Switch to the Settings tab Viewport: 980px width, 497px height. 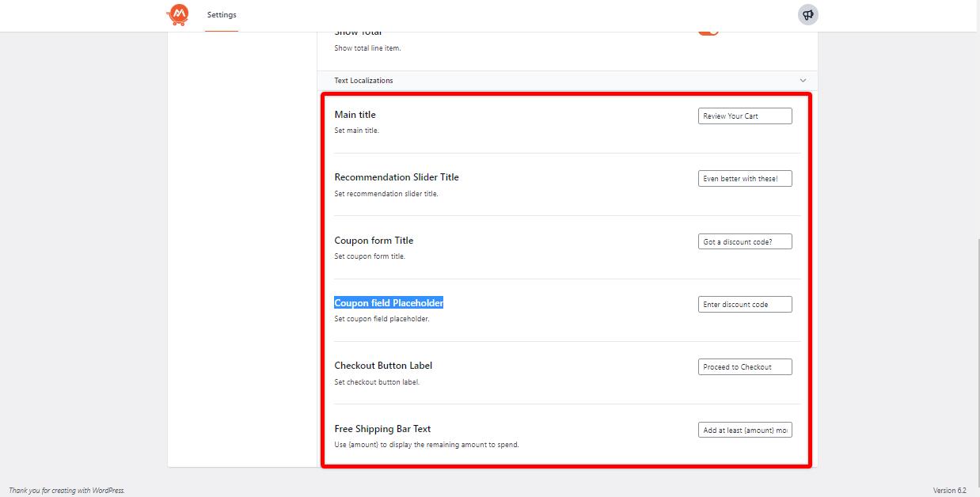coord(222,15)
